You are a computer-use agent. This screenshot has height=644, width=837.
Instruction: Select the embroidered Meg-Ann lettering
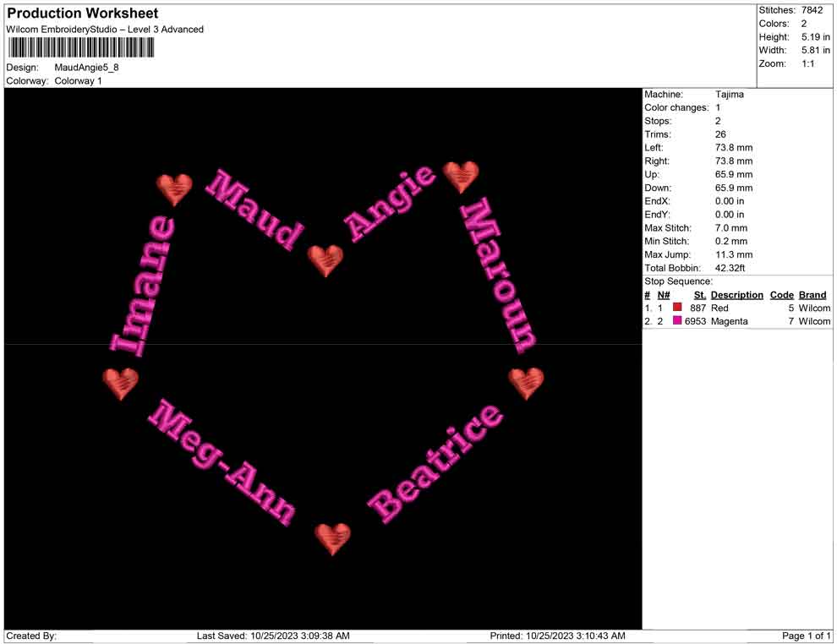(222, 462)
